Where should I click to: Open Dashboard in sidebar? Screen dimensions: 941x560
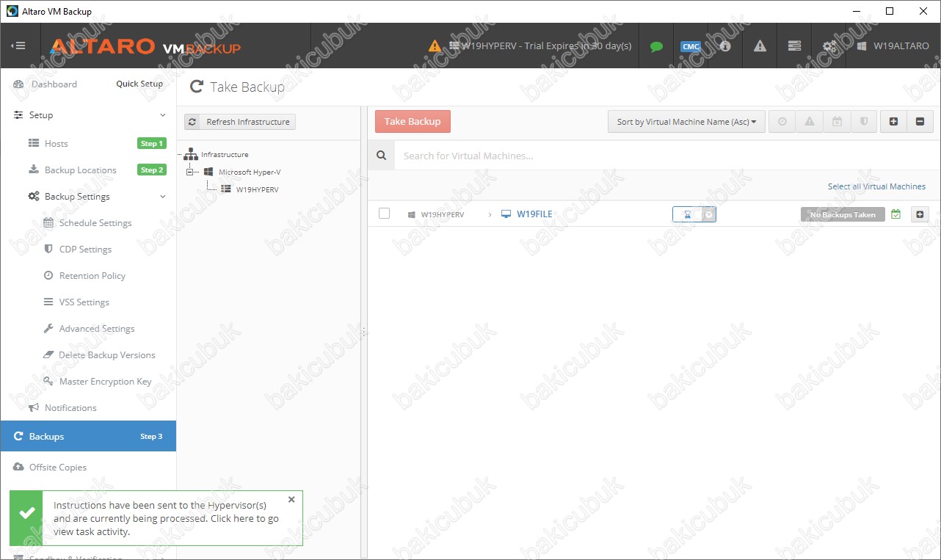54,84
